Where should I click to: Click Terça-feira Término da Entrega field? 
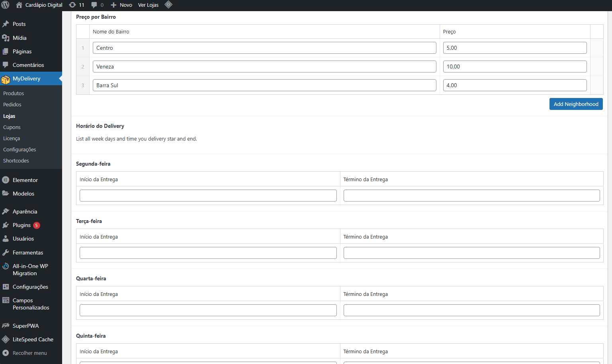471,253
